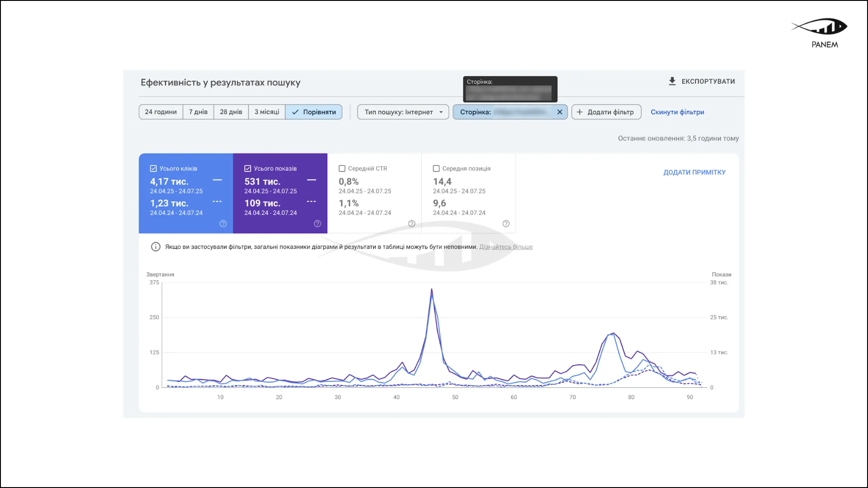Screen dimensions: 868x488
Task: Open help icon on Усього показів card
Action: click(x=317, y=224)
